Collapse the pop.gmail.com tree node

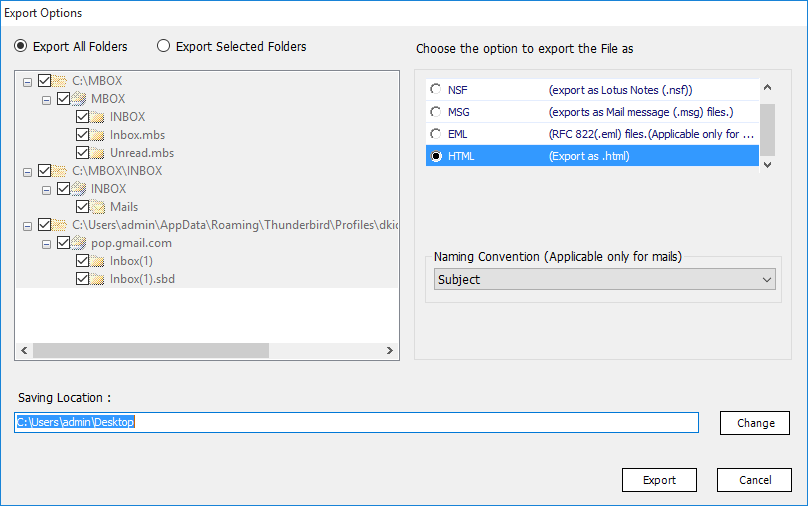pos(46,243)
